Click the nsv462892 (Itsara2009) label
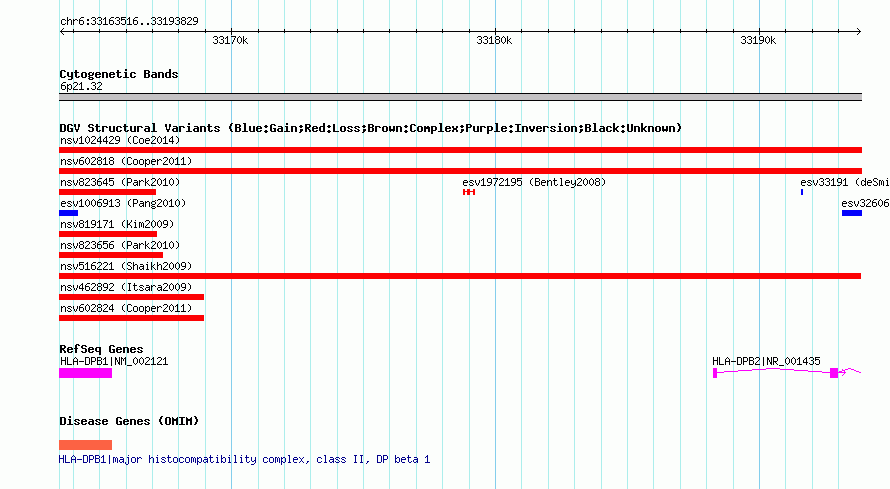Viewport: 890px width, 489px height. (x=126, y=287)
